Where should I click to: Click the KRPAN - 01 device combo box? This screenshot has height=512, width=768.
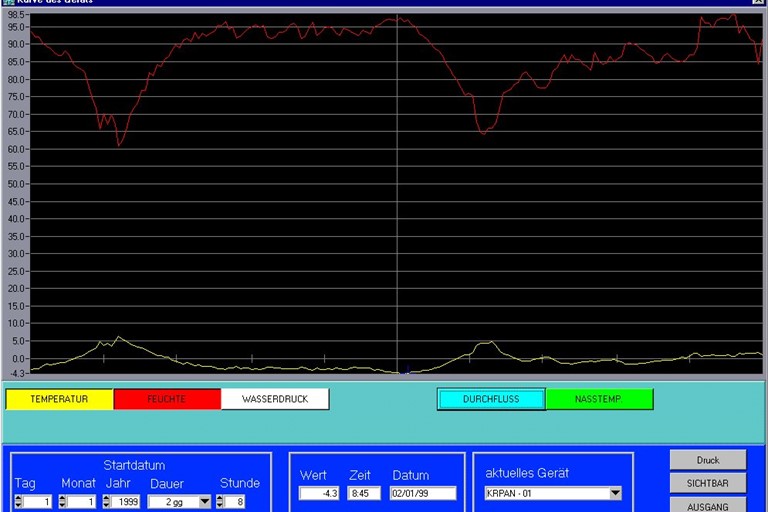coord(545,493)
